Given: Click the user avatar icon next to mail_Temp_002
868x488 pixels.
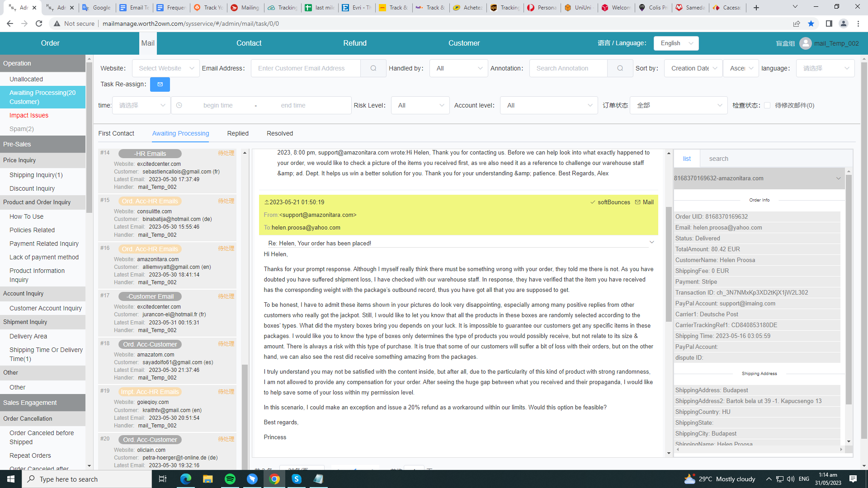Looking at the screenshot, I should [x=805, y=43].
